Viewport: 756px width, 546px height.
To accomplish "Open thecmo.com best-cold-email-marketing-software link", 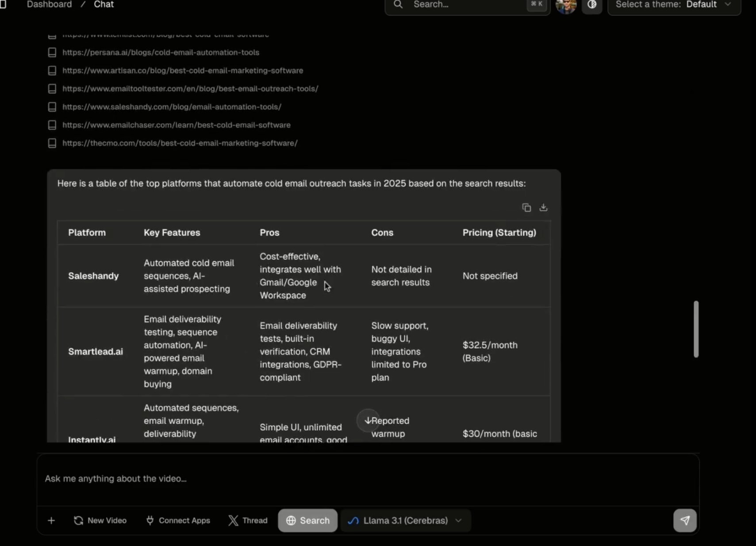I will click(x=180, y=143).
